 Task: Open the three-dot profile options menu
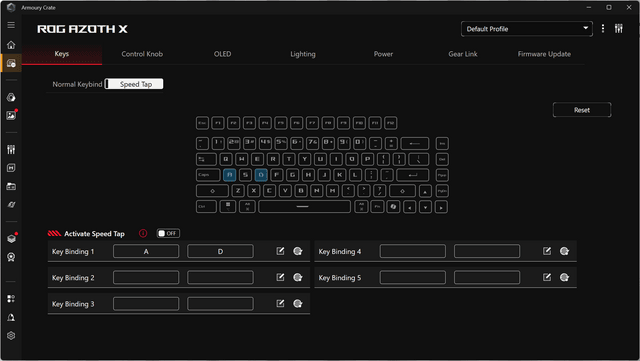pyautogui.click(x=603, y=29)
